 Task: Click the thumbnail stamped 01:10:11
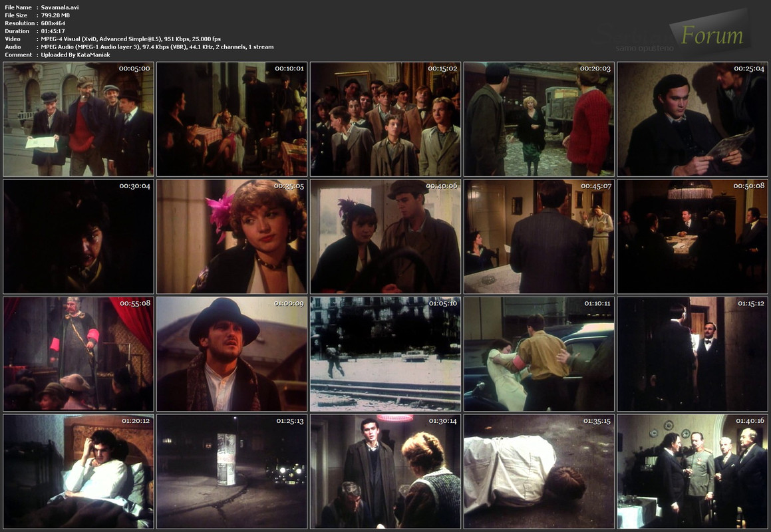(x=539, y=354)
